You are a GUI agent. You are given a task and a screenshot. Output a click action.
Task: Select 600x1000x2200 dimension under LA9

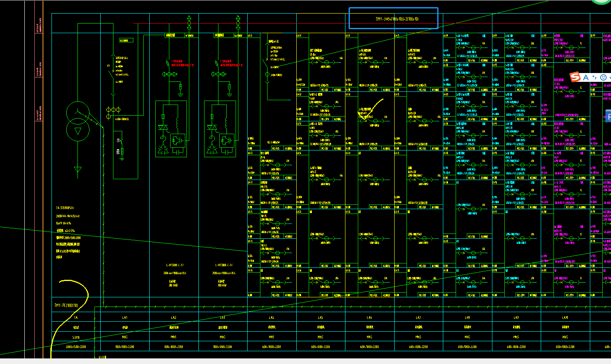click(516, 347)
